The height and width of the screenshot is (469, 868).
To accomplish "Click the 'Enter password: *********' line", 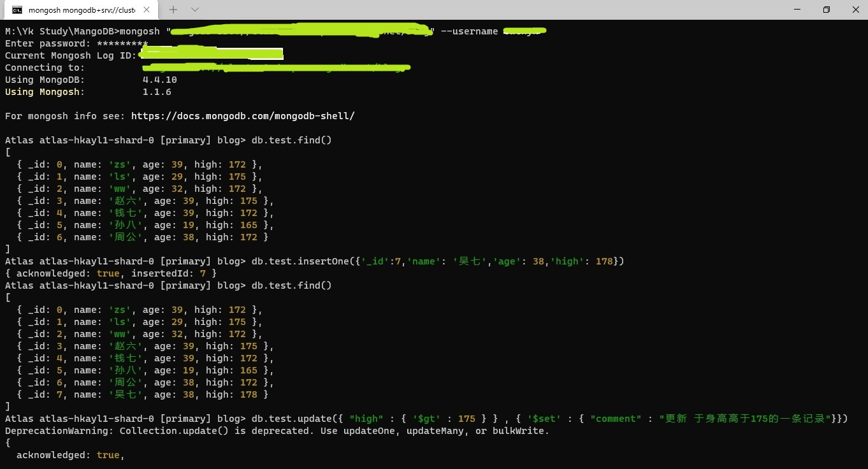I will 76,43.
